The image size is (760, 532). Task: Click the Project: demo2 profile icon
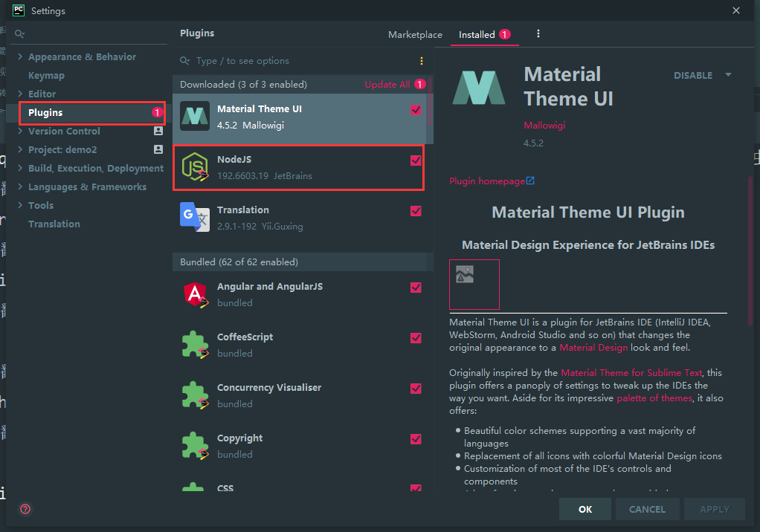pos(158,149)
